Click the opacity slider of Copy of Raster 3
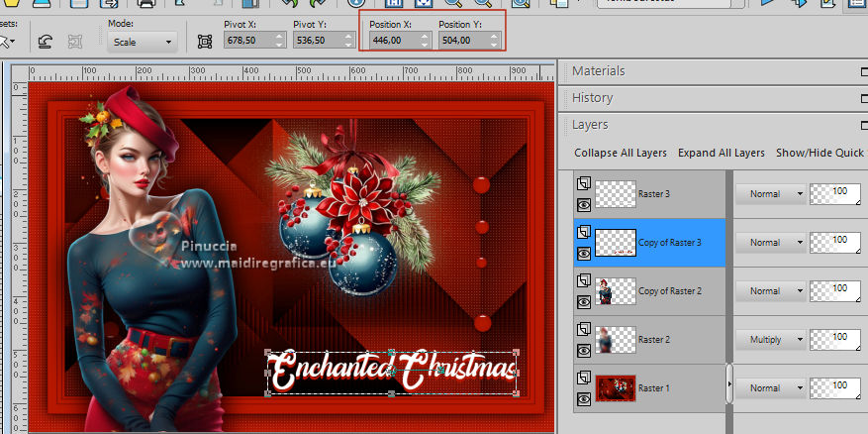 835,243
